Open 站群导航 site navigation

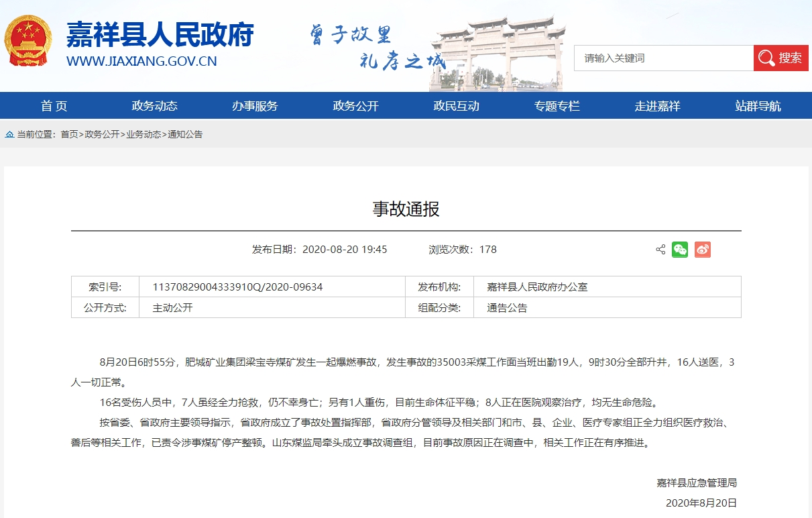[758, 106]
